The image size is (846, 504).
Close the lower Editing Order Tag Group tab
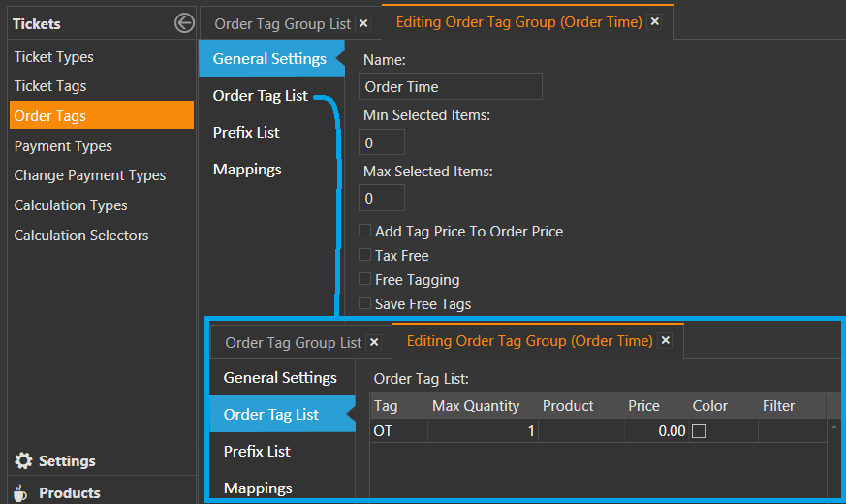(665, 341)
